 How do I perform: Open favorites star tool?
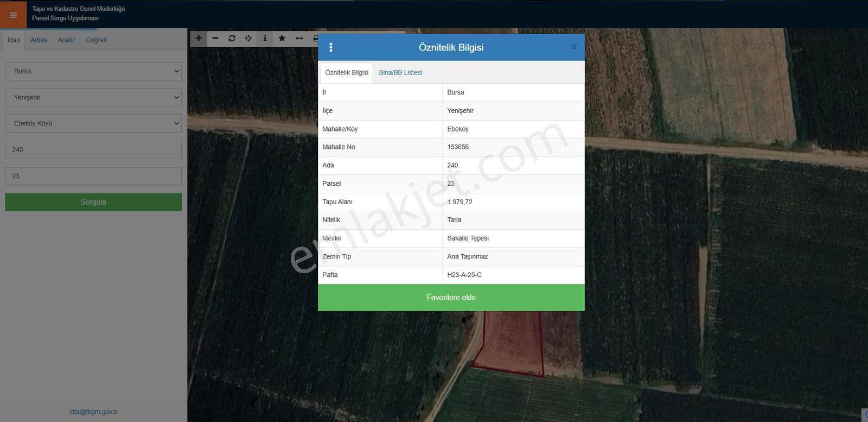(282, 38)
